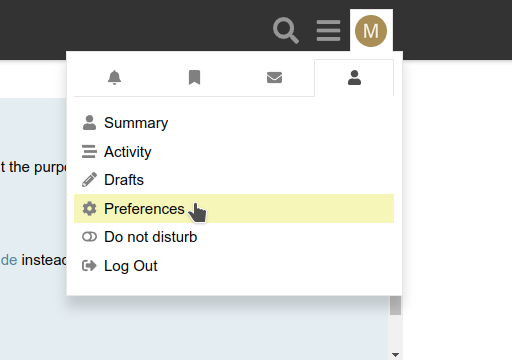Click the M user avatar
Screen dimensions: 512x360
pyautogui.click(x=371, y=31)
